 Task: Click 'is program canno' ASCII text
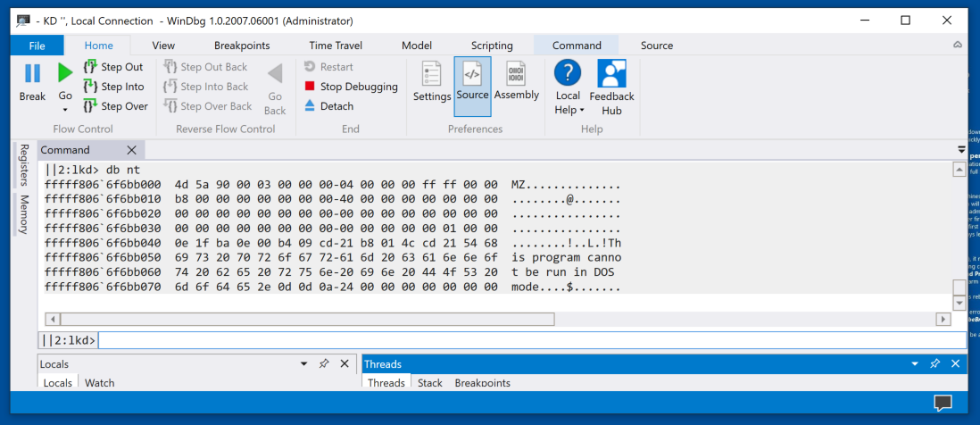point(566,257)
